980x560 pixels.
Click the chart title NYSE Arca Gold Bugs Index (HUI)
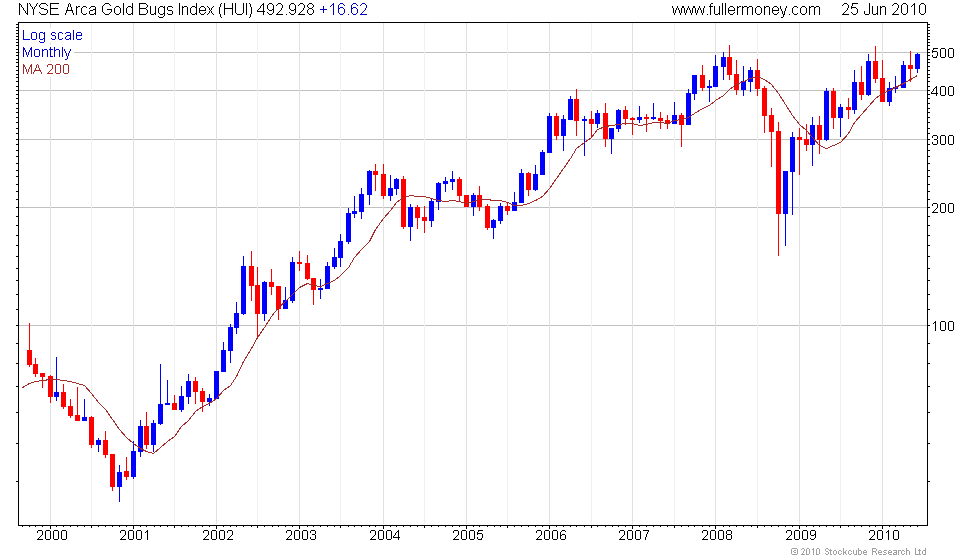tap(136, 9)
